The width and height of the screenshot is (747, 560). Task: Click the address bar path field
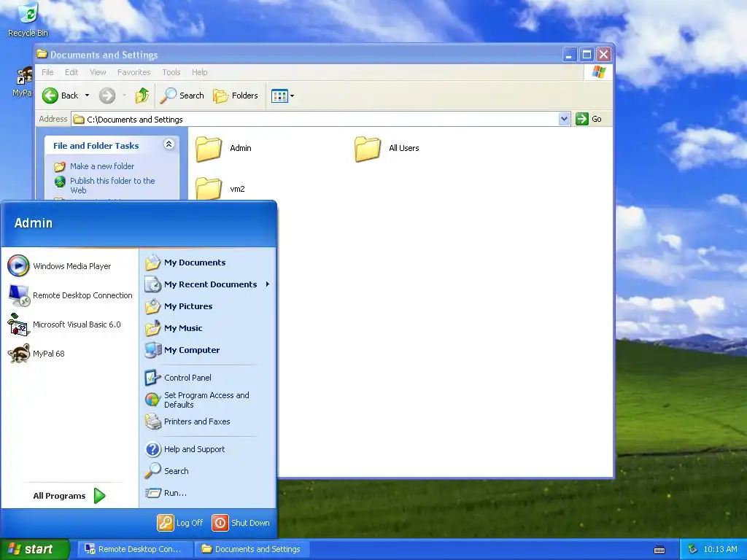315,119
